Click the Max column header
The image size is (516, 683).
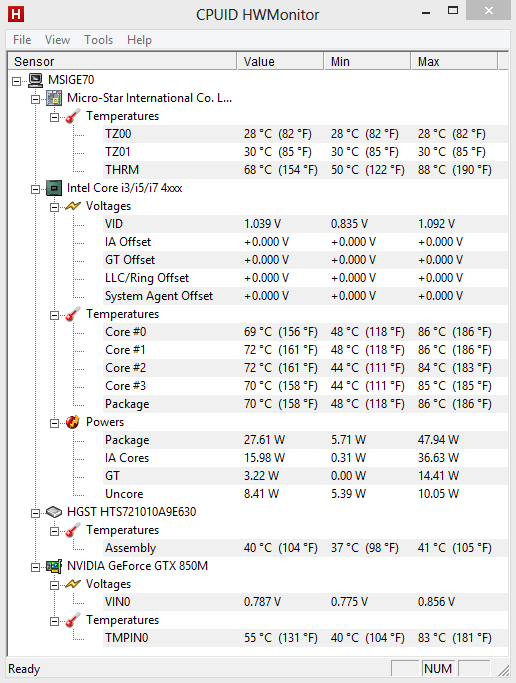click(454, 61)
